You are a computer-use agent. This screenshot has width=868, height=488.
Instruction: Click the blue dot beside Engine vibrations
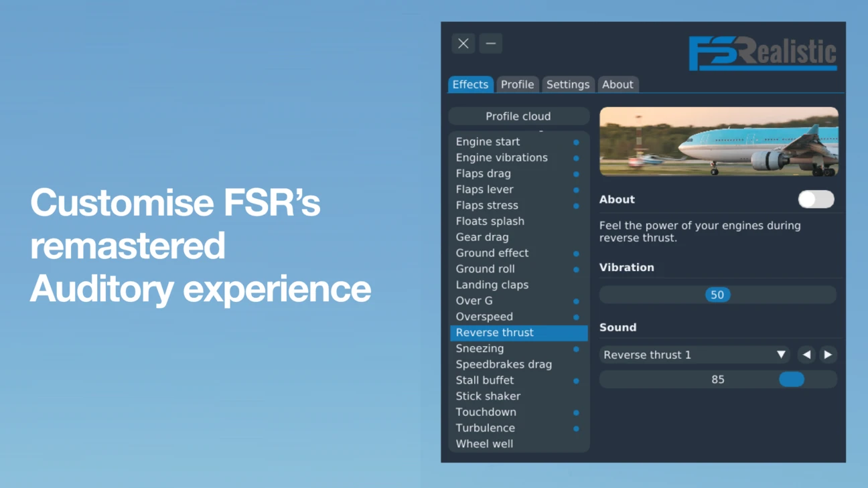pyautogui.click(x=576, y=158)
